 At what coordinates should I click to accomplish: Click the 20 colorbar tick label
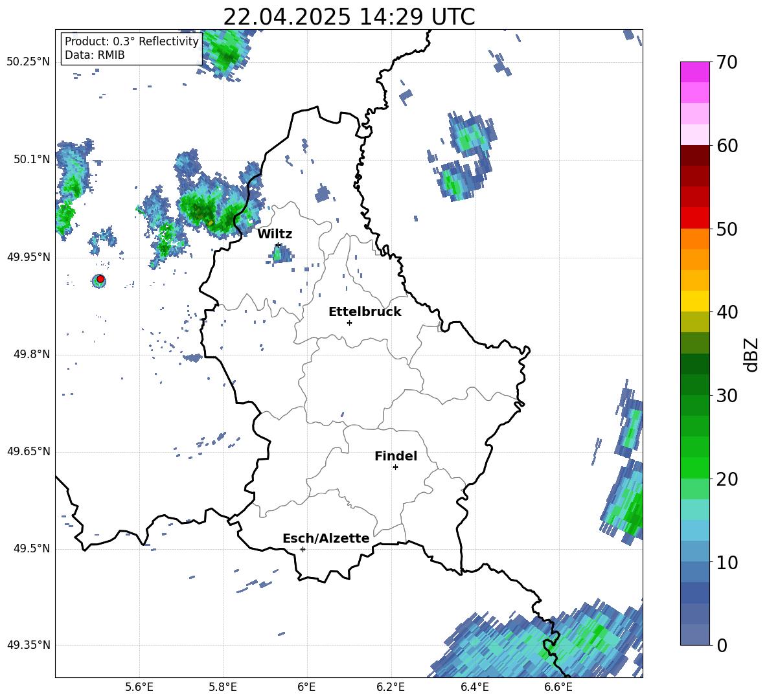click(x=727, y=479)
